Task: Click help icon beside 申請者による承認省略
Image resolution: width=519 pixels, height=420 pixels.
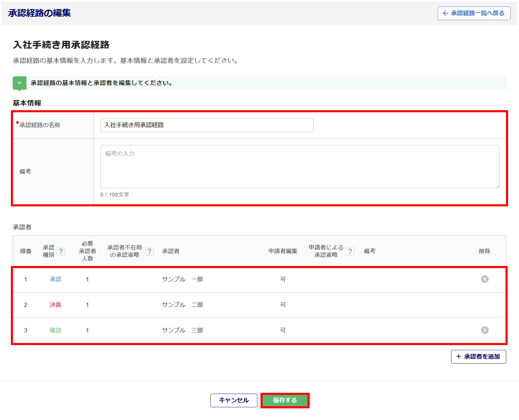Action: pos(350,251)
